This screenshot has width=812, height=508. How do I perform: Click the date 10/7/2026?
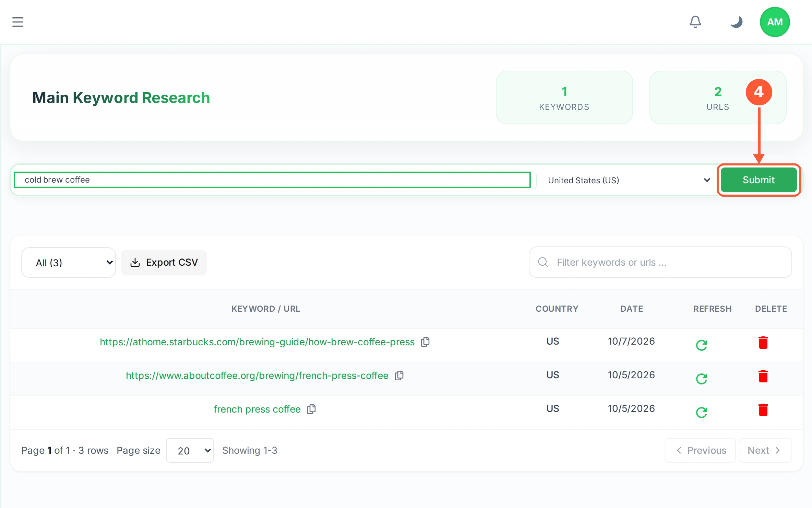click(x=631, y=341)
